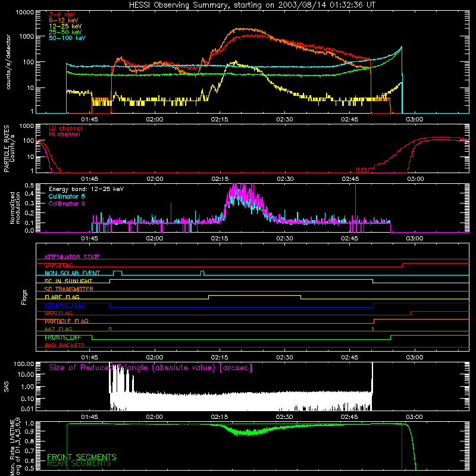Click 02:15 time label under counts plot

(x=219, y=120)
